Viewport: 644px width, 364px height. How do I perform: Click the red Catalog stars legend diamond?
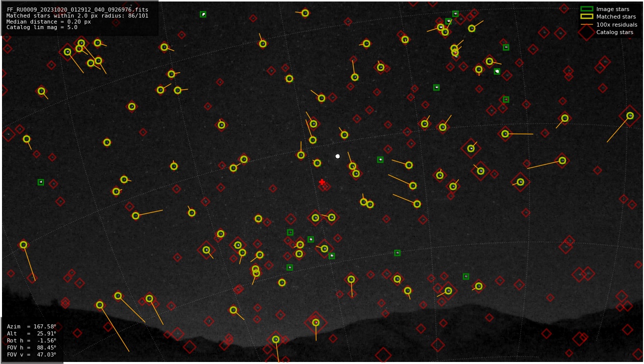(x=586, y=32)
